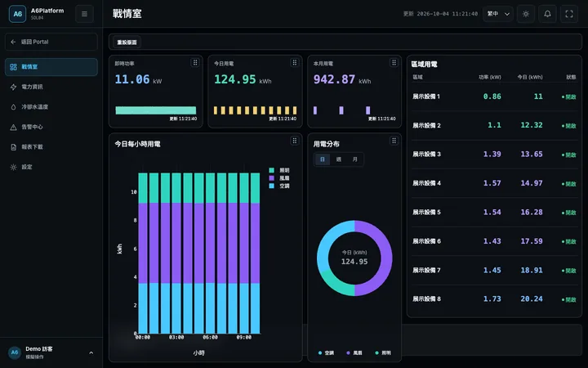Click row 展示設備 5

click(494, 212)
